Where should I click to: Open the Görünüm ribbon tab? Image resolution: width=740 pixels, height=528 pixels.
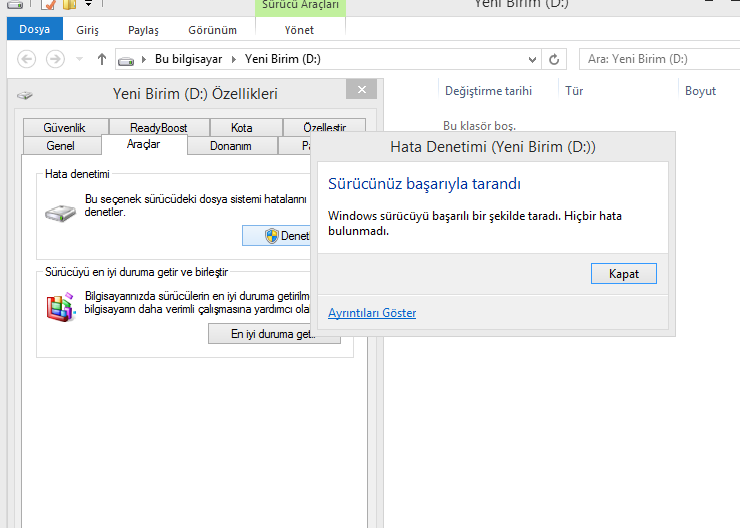point(212,30)
